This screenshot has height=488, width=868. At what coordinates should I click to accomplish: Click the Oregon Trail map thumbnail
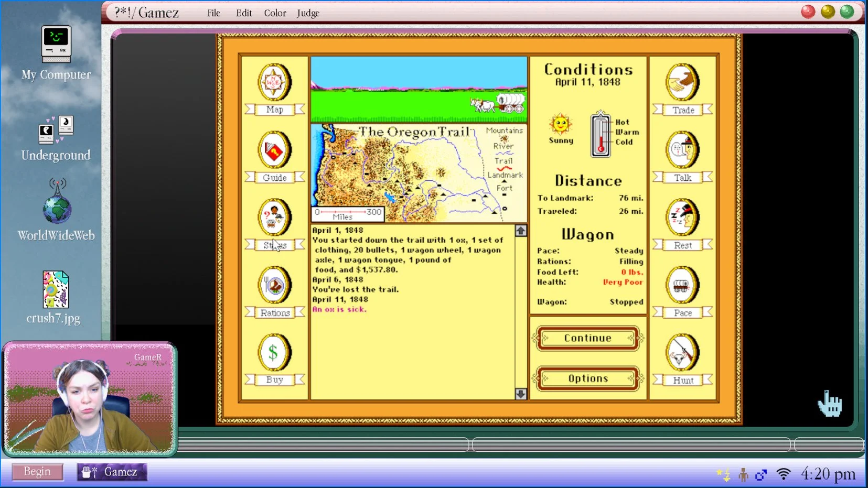pos(419,173)
